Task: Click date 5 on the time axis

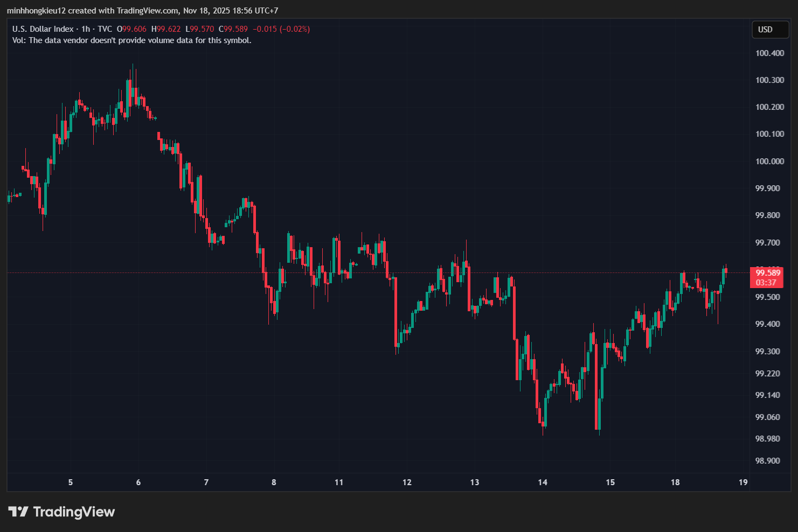Action: [x=71, y=482]
